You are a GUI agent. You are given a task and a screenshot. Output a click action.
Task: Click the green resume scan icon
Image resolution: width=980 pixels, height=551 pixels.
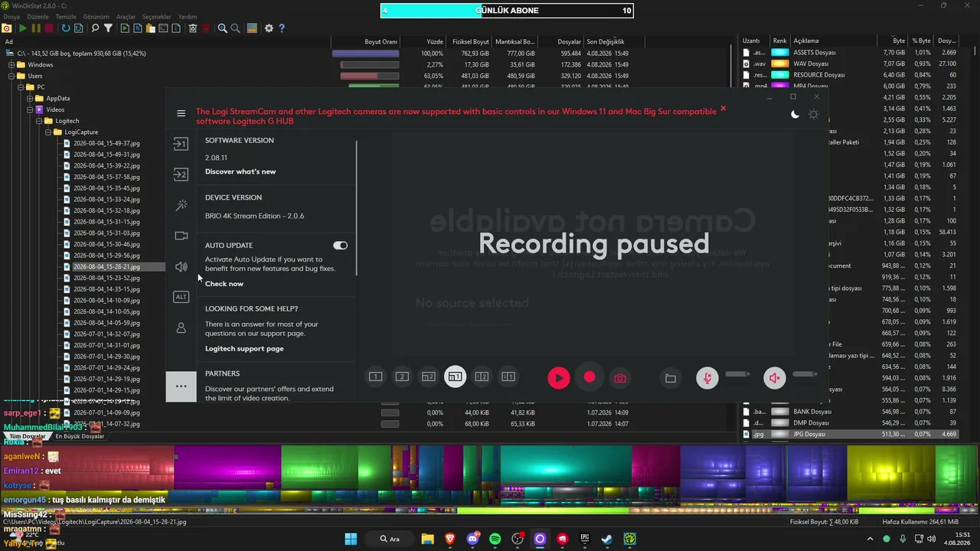point(23,28)
